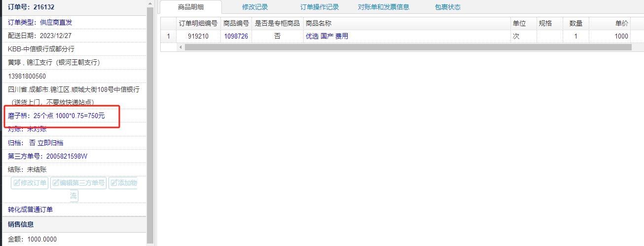Click the 销售信息 section header
Image resolution: width=644 pixels, height=246 pixels.
click(73, 224)
